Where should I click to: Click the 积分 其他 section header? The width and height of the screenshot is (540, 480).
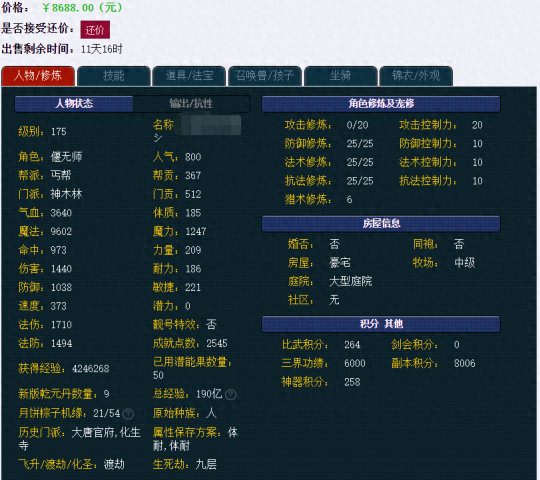tap(381, 324)
